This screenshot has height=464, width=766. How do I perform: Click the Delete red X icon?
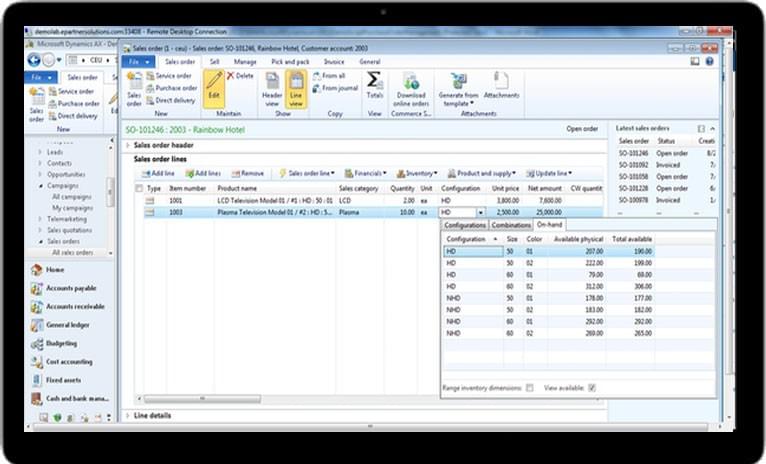(x=231, y=76)
